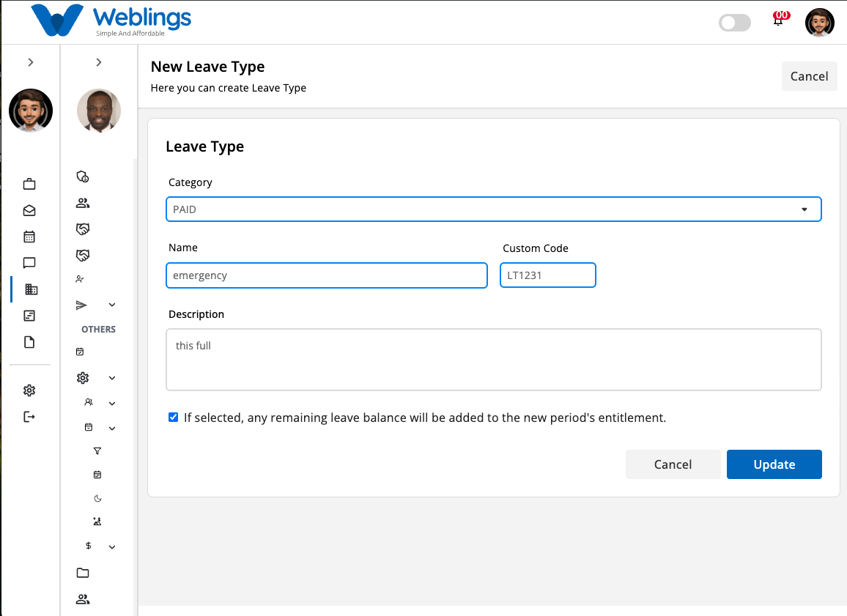847x616 pixels.
Task: Open the folder icon in the submenu
Action: [x=83, y=573]
